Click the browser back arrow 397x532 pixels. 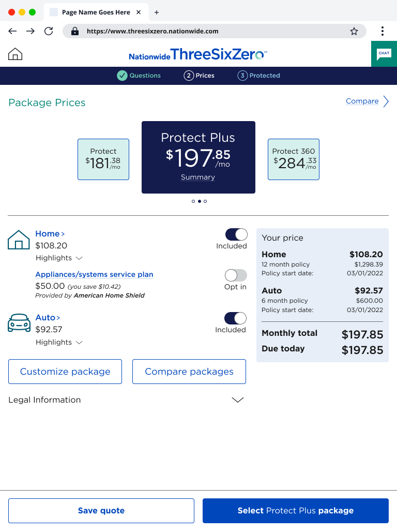pos(12,31)
